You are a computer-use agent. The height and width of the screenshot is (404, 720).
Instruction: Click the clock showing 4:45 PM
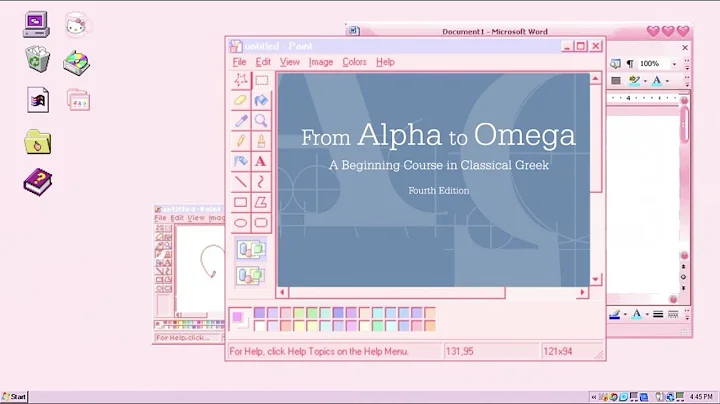coord(701,397)
